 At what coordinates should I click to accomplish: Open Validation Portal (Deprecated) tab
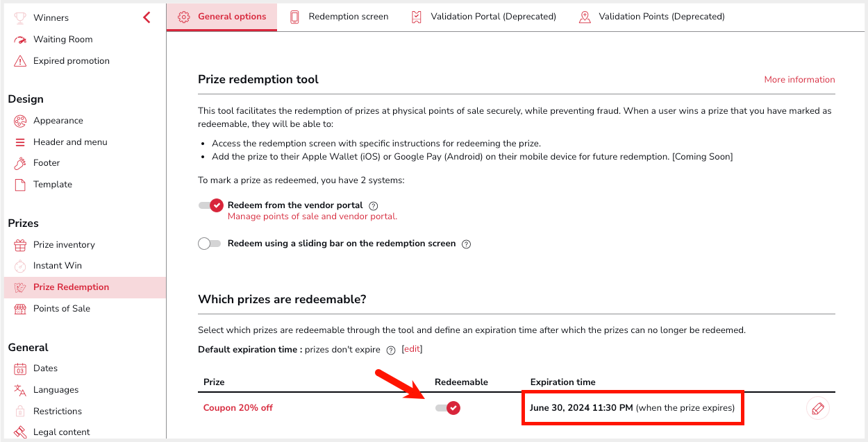tap(483, 17)
